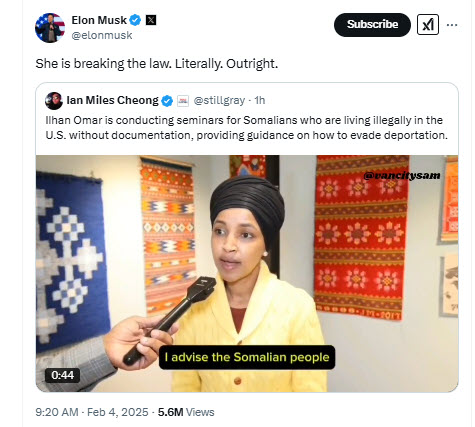Open Ian Miles Cheong's profile name link
Viewport: 475px width, 427px height.
pos(112,100)
